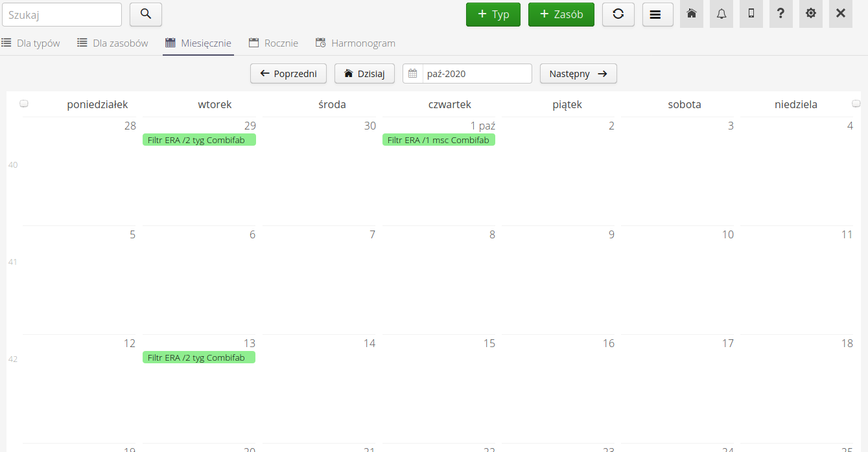The height and width of the screenshot is (452, 868).
Task: Switch to the Rocznie tab
Action: pyautogui.click(x=274, y=43)
